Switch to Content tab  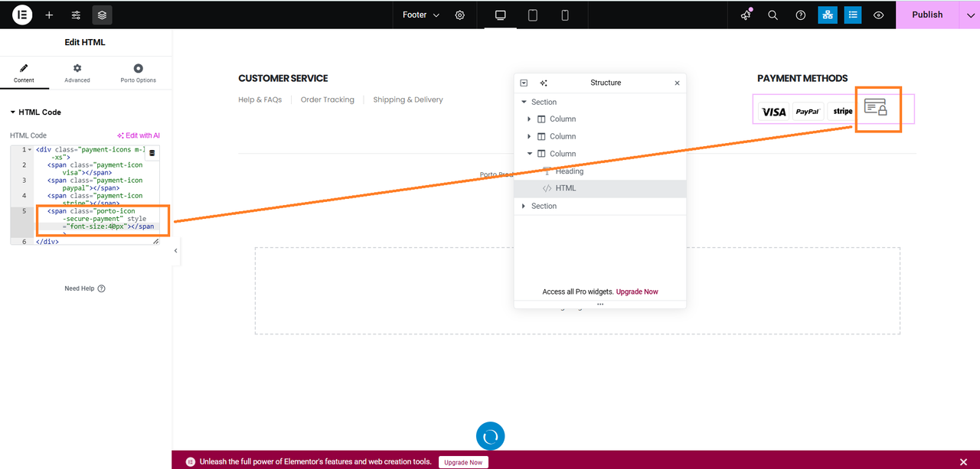pyautogui.click(x=24, y=73)
